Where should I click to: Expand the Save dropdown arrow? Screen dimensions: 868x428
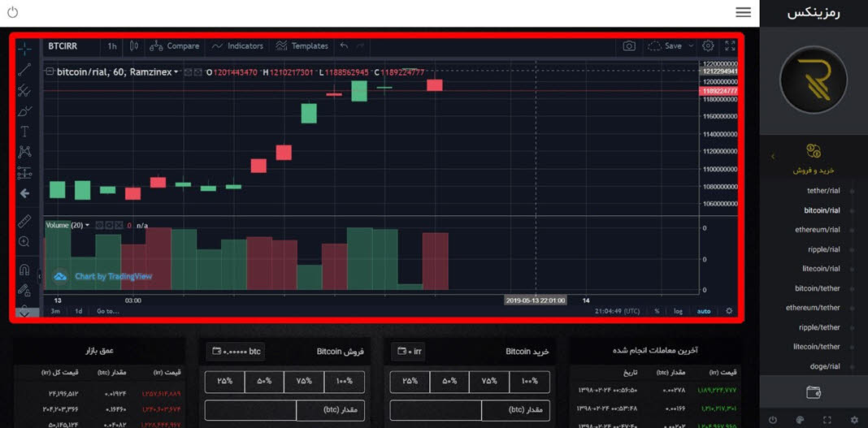coord(691,46)
